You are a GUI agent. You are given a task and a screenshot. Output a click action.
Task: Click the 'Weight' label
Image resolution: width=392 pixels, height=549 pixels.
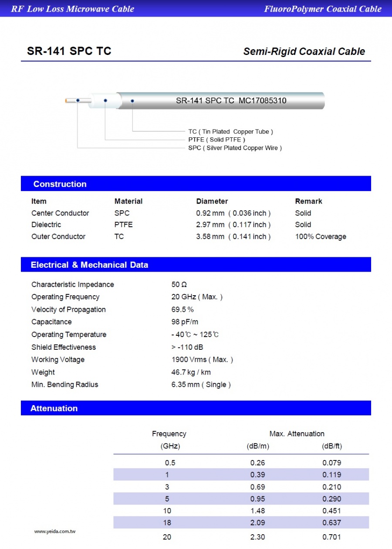[x=43, y=372]
